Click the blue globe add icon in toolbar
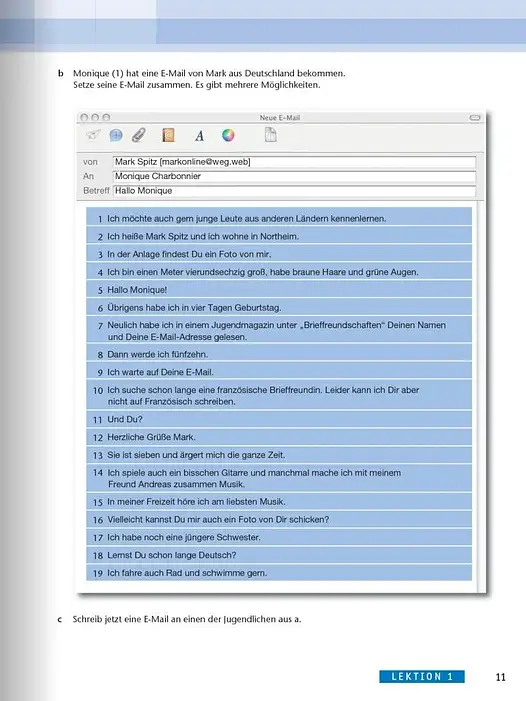The height and width of the screenshot is (701, 526). coord(116,135)
